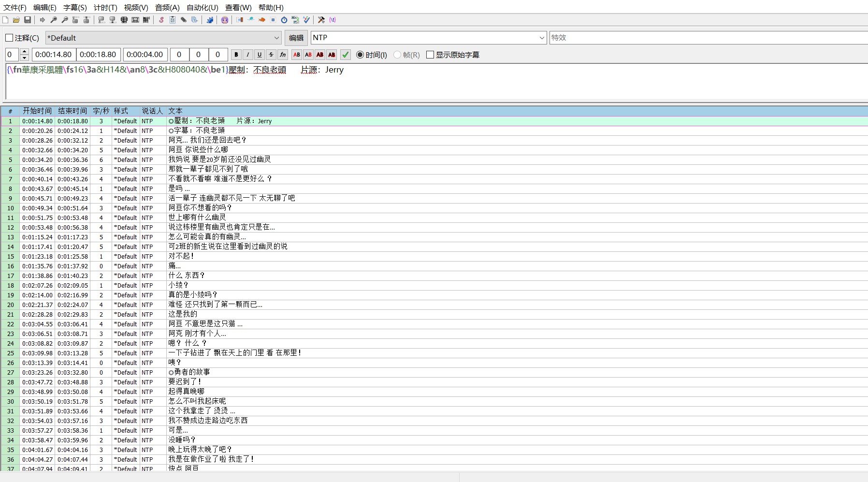
Task: Create a new subtitle file
Action: [x=5, y=20]
